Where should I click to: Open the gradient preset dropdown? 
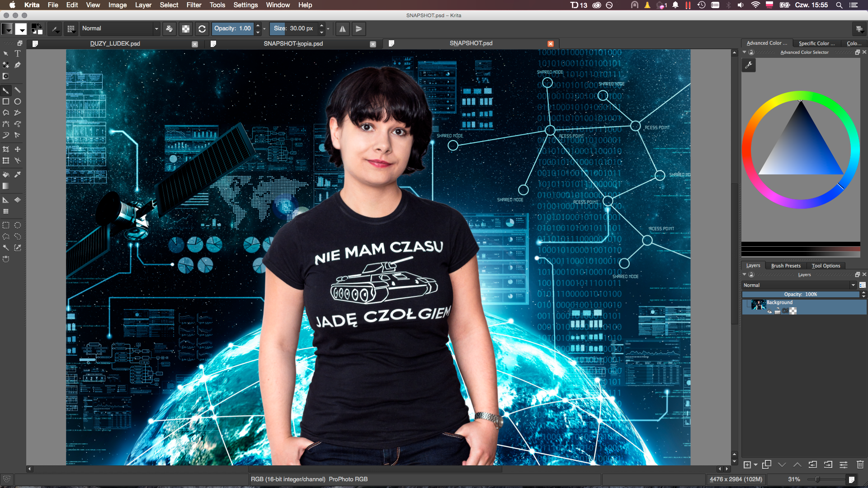coord(7,29)
